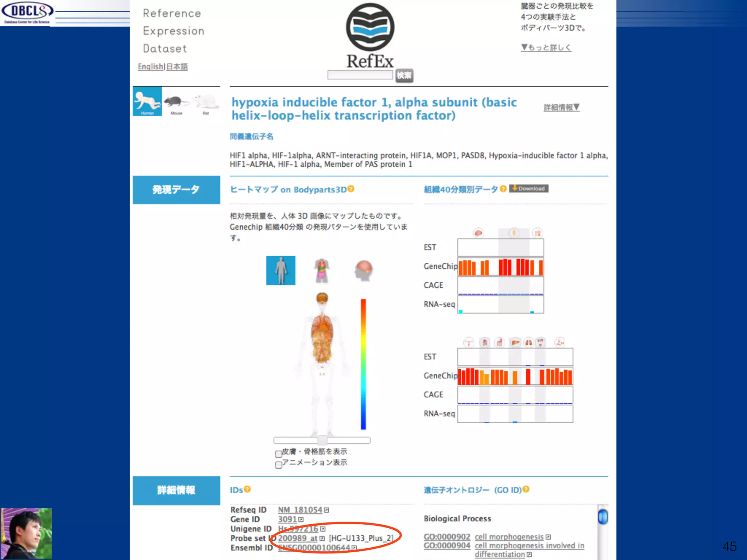Click the 3D human body model
This screenshot has width=747, height=560.
coord(322,364)
